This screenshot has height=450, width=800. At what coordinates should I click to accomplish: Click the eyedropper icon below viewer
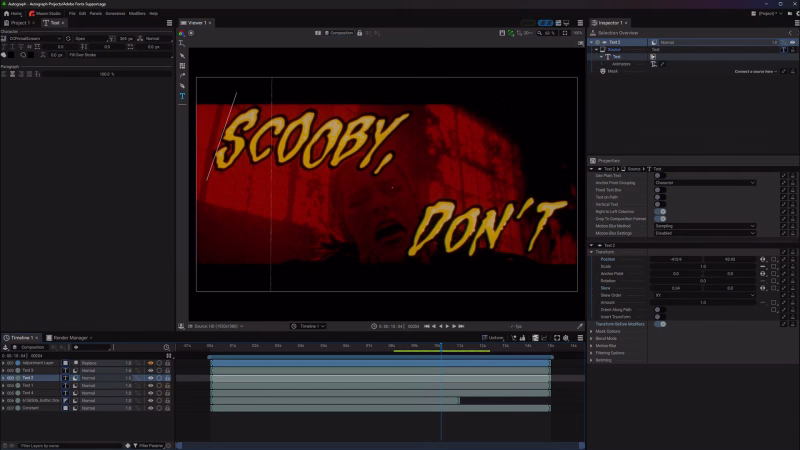(580, 326)
